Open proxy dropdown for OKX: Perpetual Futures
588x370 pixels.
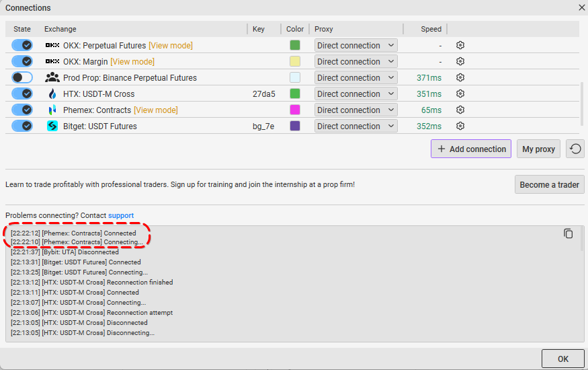tap(355, 45)
